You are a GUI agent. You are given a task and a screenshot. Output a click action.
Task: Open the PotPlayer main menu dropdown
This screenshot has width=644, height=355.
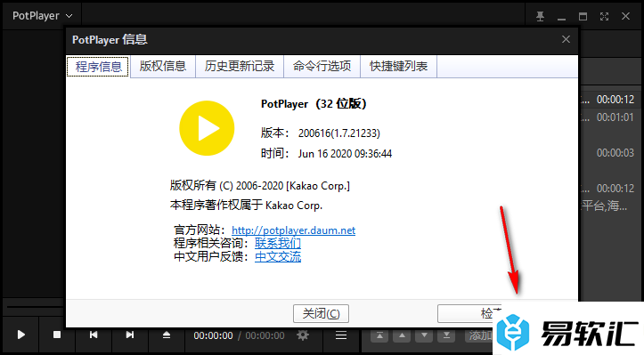coord(42,16)
